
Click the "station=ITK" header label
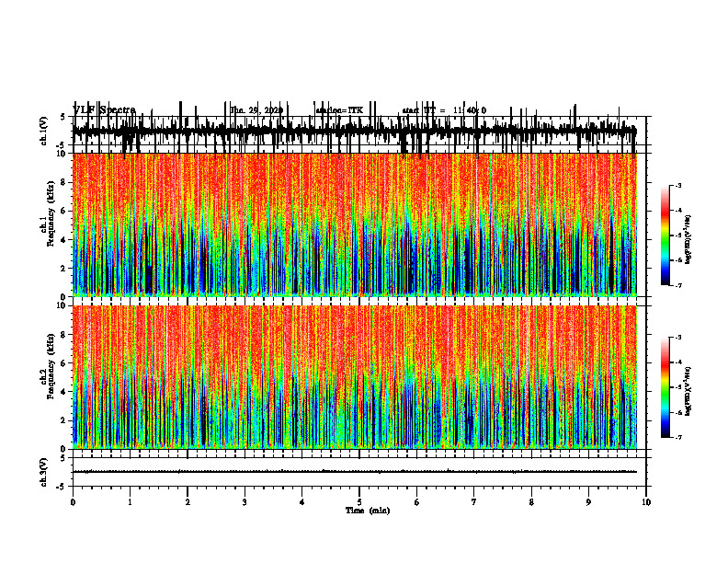point(339,110)
